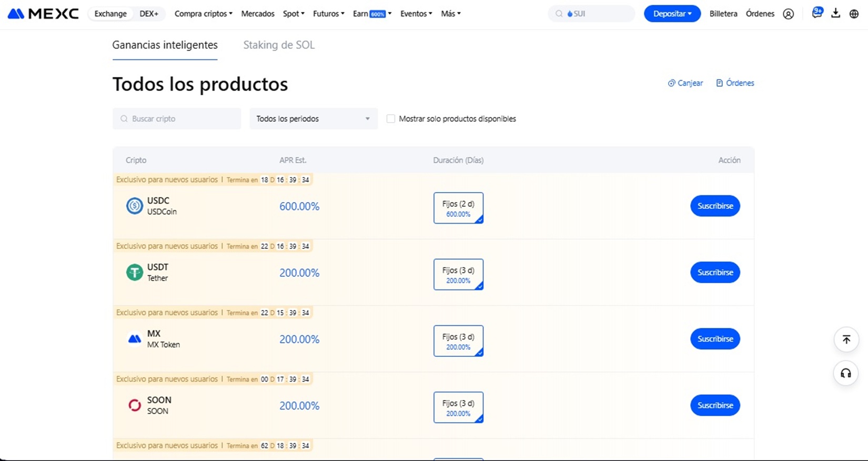Click the USDT Tether coin icon
Viewport: 868px width, 461px height.
click(135, 272)
